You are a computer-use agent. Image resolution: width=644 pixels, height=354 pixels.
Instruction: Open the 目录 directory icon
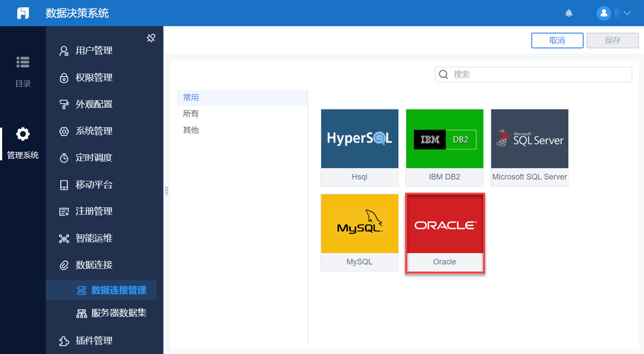tap(23, 62)
